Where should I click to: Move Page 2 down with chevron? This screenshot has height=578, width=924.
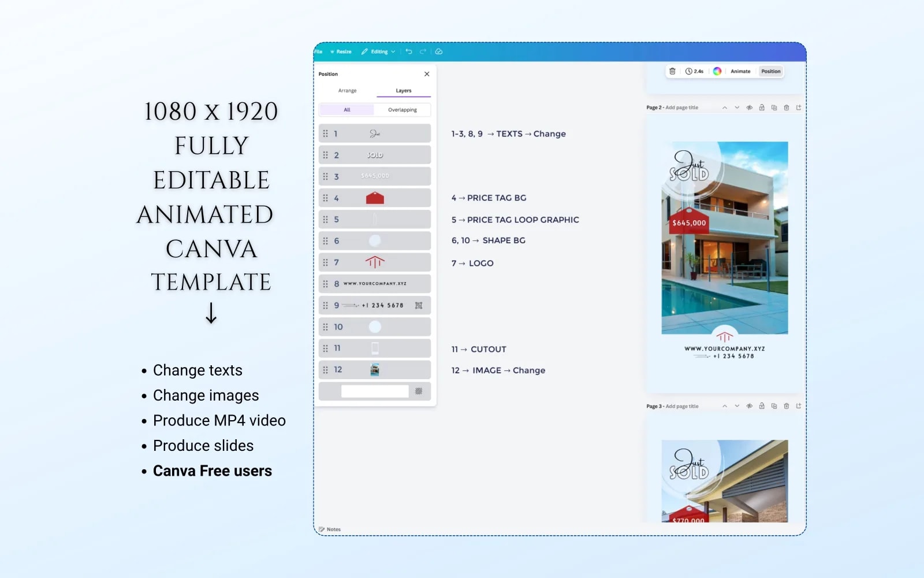pyautogui.click(x=737, y=108)
